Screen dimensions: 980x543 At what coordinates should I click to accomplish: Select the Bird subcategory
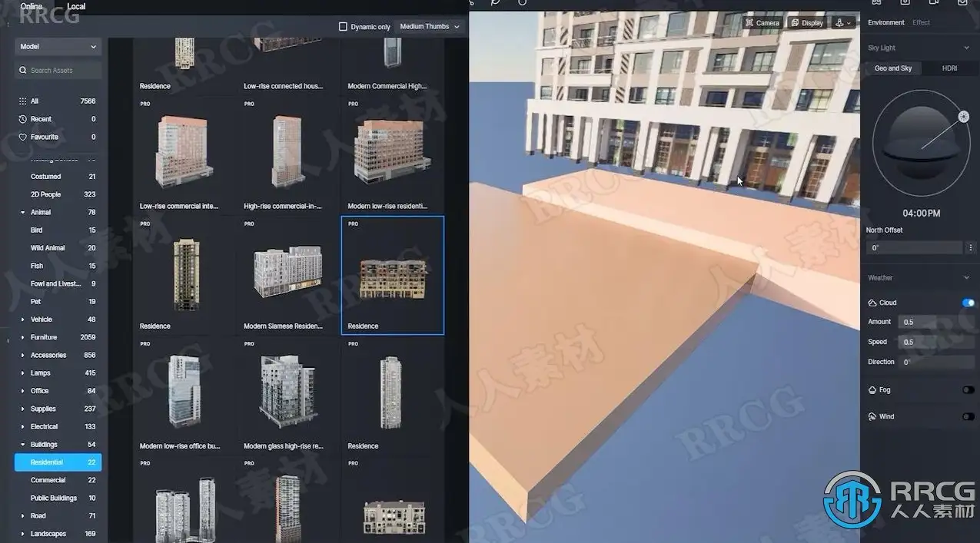click(x=58, y=230)
